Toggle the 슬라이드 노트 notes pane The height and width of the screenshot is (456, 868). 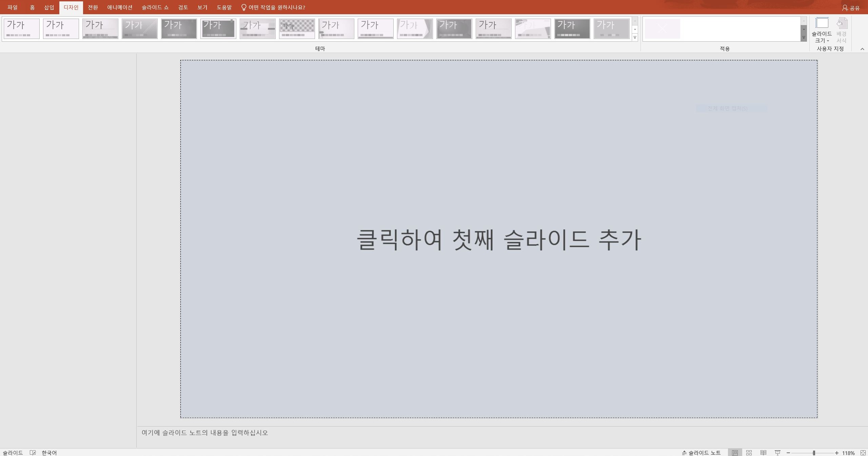701,453
